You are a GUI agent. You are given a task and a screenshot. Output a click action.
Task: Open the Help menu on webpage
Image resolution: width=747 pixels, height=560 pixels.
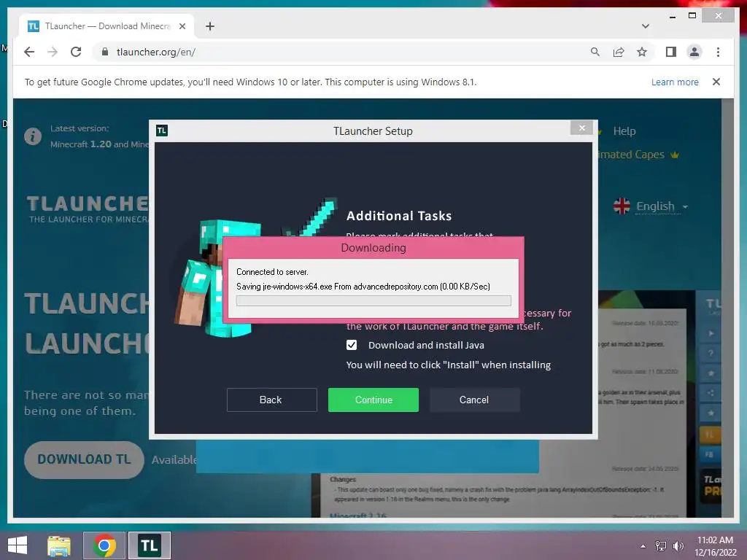pyautogui.click(x=624, y=131)
